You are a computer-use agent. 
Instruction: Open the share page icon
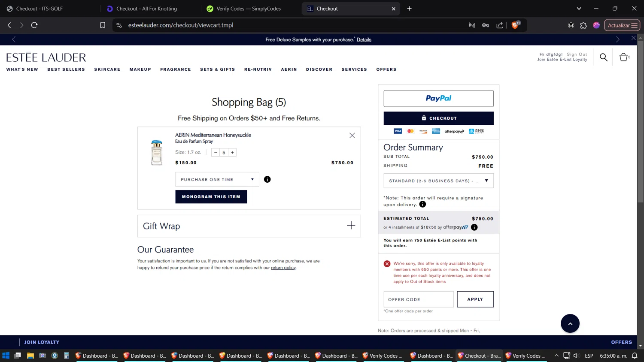(500, 25)
